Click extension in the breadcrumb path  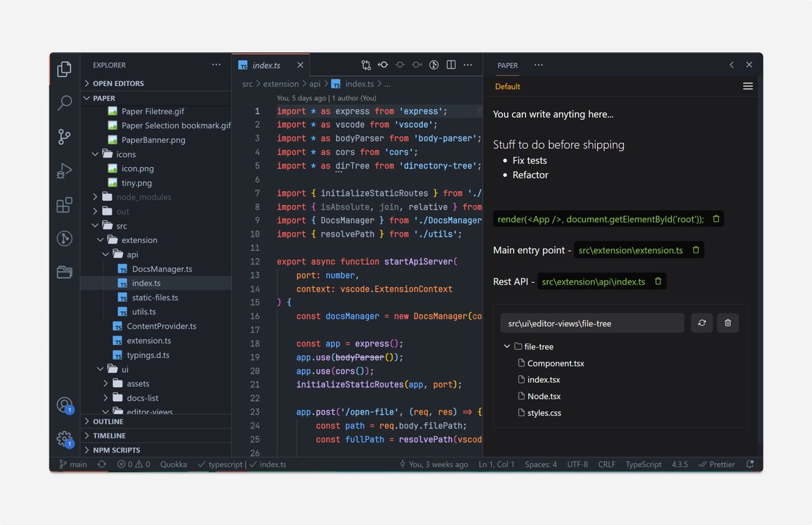pos(281,84)
